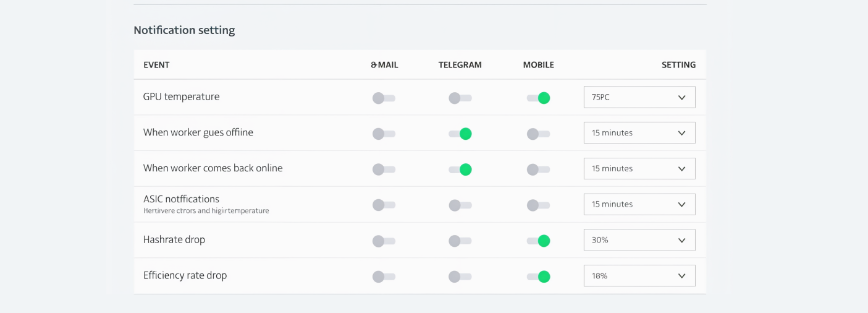868x313 pixels.
Task: Open the GPU temperature threshold dropdown
Action: tap(639, 97)
